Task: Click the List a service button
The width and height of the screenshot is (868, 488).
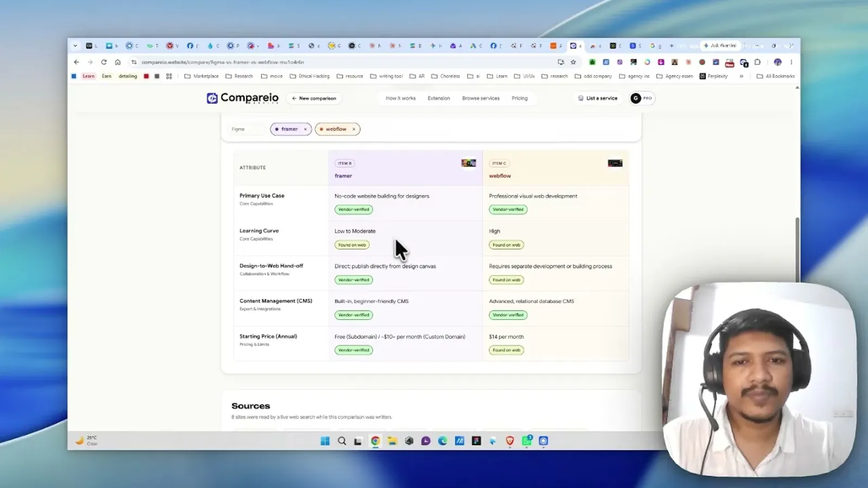Action: (598, 99)
